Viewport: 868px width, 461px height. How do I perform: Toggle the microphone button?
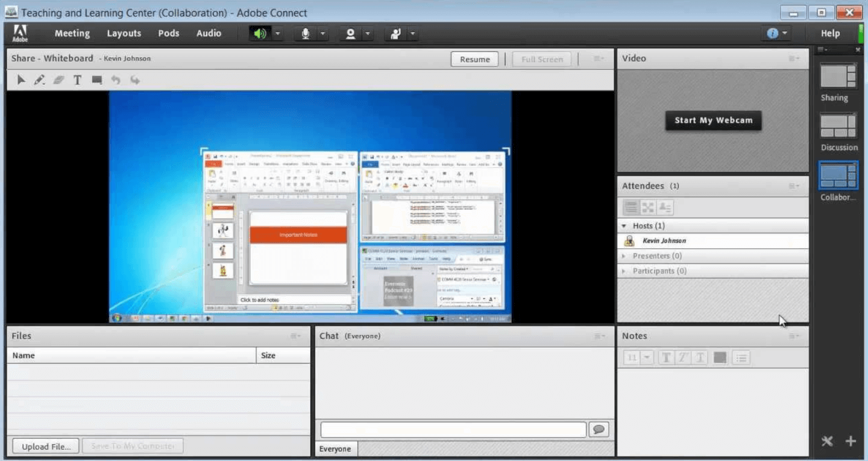pos(306,34)
